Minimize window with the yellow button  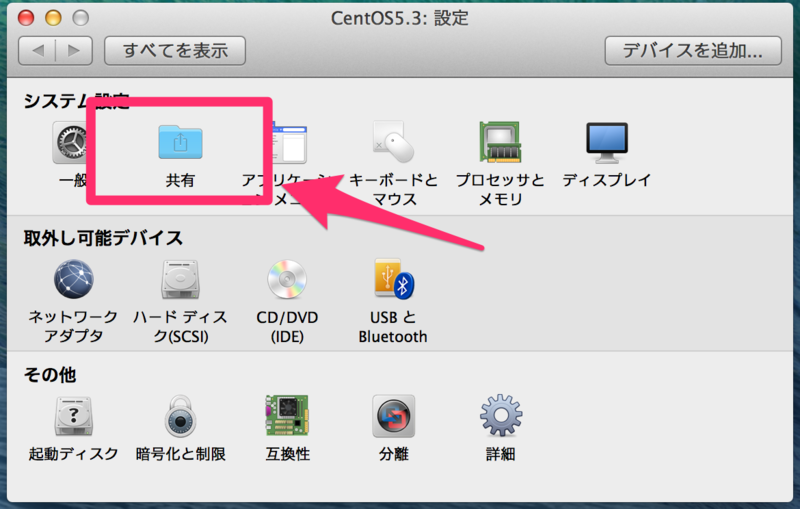pyautogui.click(x=53, y=18)
